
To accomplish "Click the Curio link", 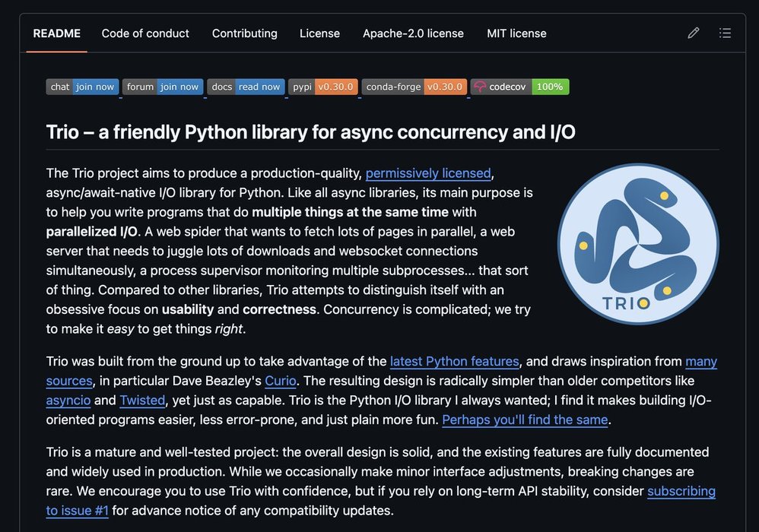I will coord(280,381).
